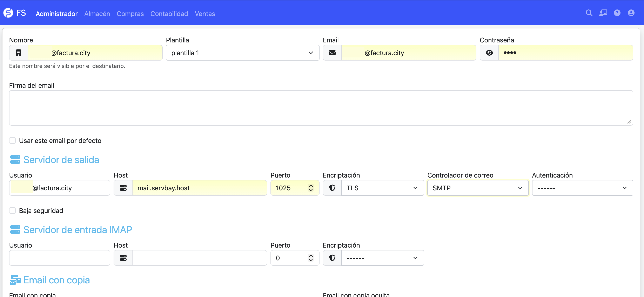Click 'Este nombre será visible por el destinatario.'

click(67, 66)
